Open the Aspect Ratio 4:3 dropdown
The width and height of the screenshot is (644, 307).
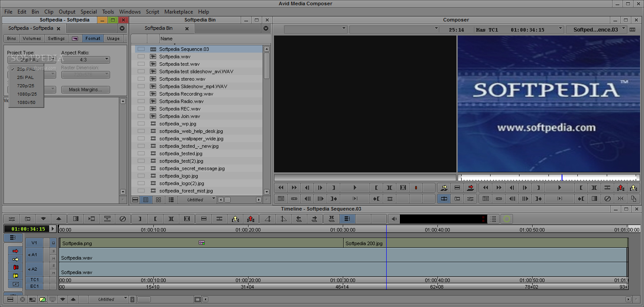click(85, 60)
